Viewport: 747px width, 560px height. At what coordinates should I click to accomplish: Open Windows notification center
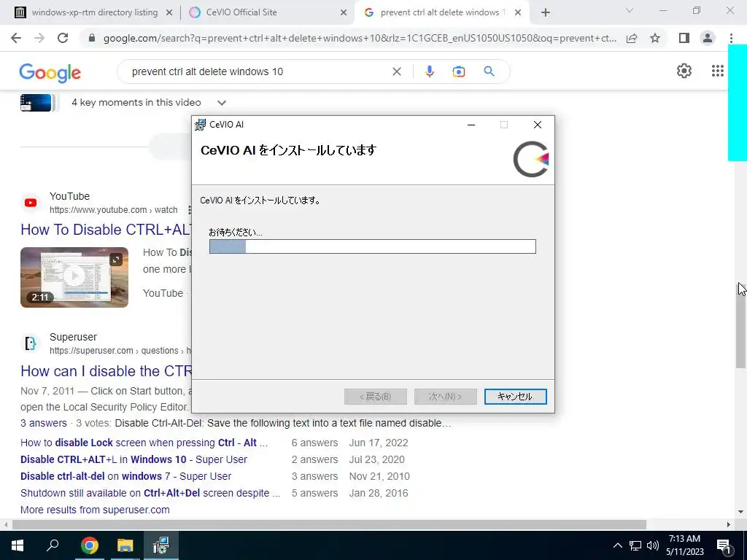coord(724,546)
